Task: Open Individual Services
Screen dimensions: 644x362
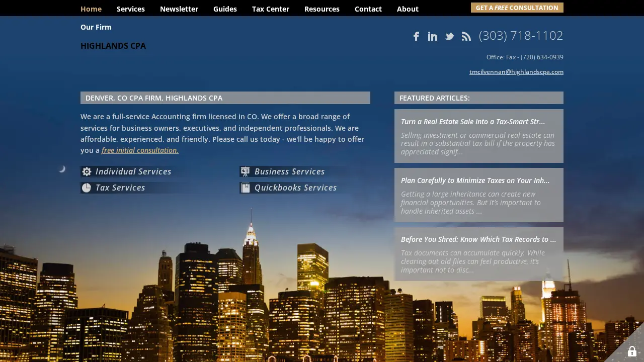Action: (x=133, y=172)
